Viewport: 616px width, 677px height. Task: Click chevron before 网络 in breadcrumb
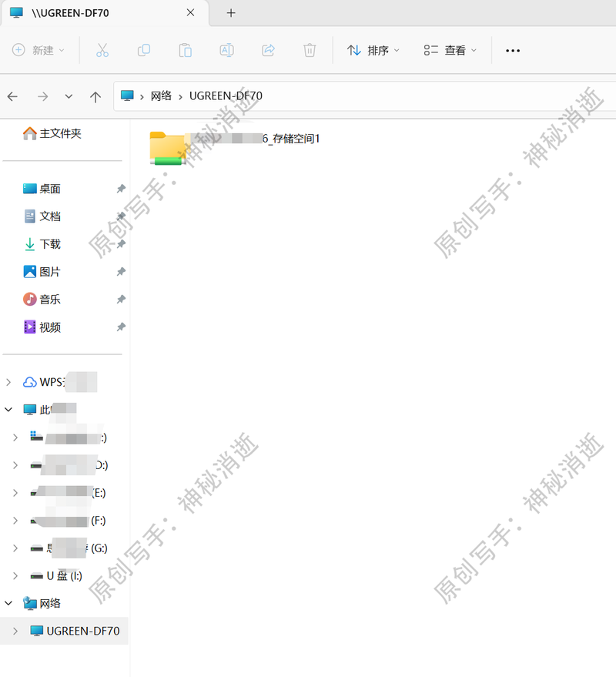142,97
